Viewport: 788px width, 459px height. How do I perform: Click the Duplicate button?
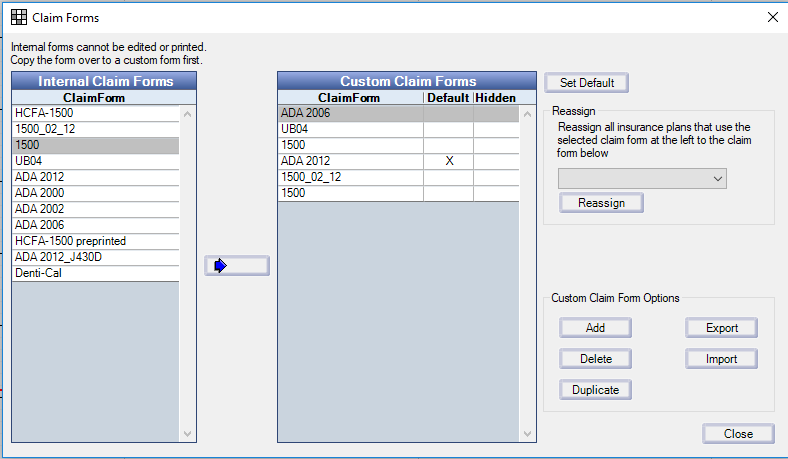[595, 390]
